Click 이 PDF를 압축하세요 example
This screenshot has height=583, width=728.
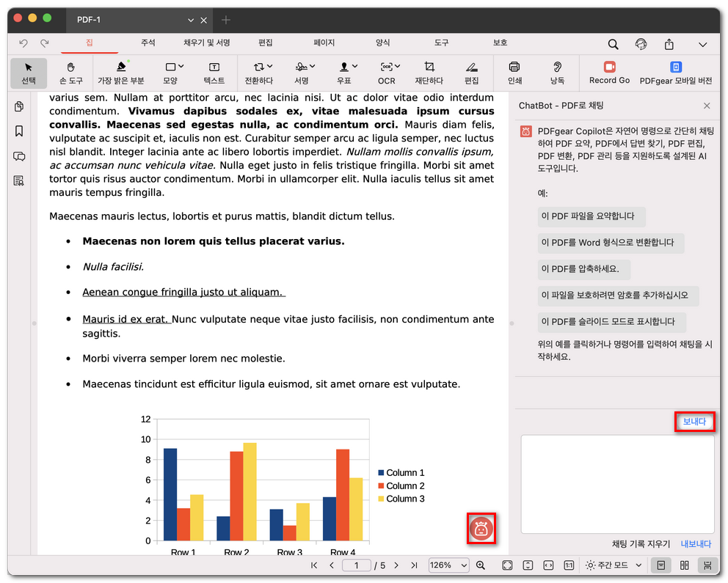(584, 269)
